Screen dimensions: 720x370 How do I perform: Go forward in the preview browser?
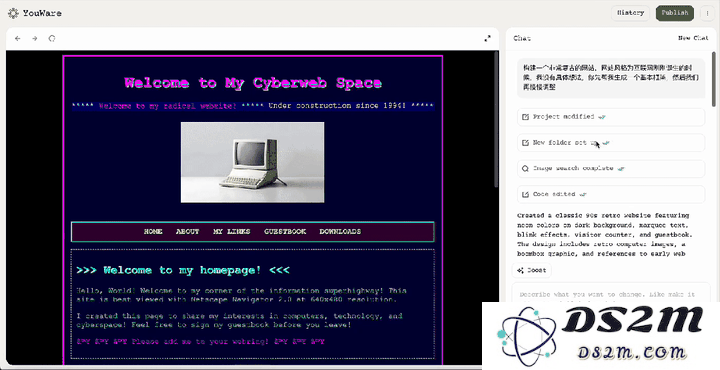point(34,39)
